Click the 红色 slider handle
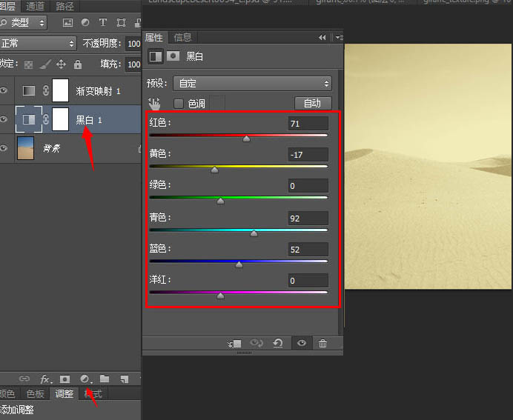The image size is (513, 420). click(x=247, y=138)
